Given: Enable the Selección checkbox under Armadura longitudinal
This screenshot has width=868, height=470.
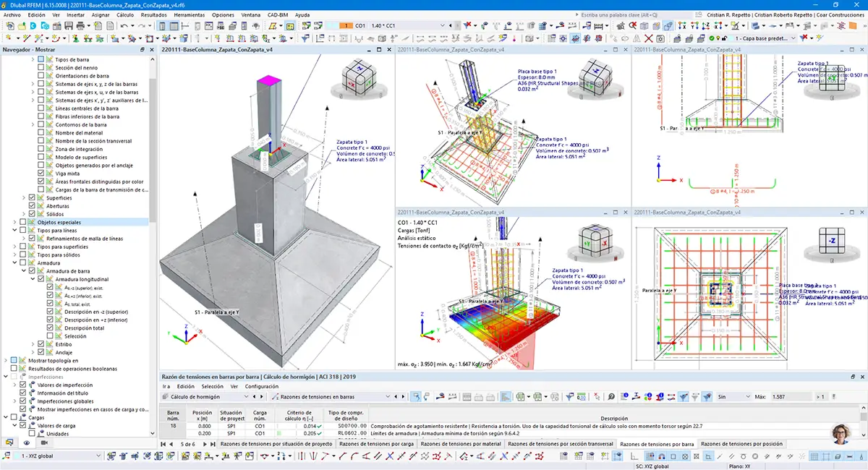Looking at the screenshot, I should pos(50,336).
